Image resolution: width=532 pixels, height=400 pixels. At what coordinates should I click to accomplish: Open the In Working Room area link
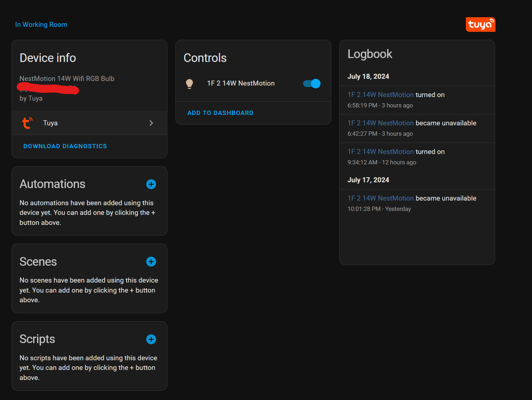tap(41, 24)
